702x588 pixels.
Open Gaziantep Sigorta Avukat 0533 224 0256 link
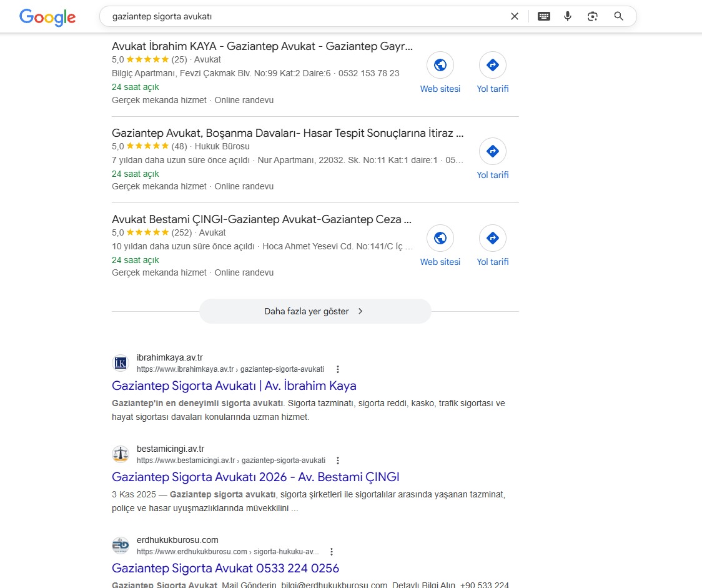pyautogui.click(x=225, y=568)
